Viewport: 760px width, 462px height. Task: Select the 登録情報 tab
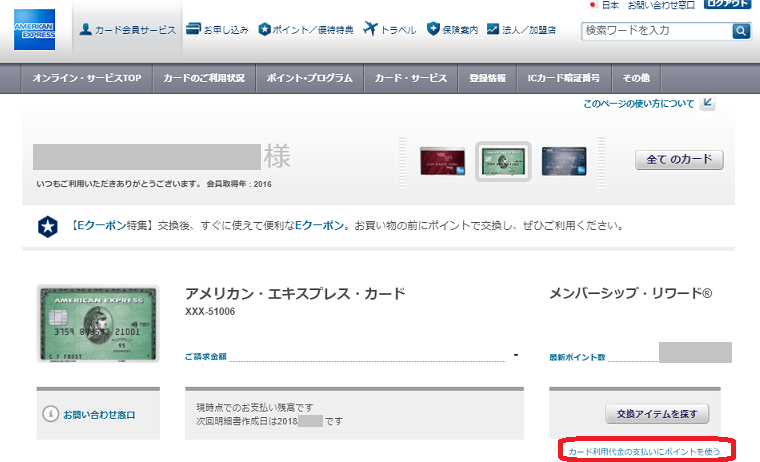pos(488,78)
